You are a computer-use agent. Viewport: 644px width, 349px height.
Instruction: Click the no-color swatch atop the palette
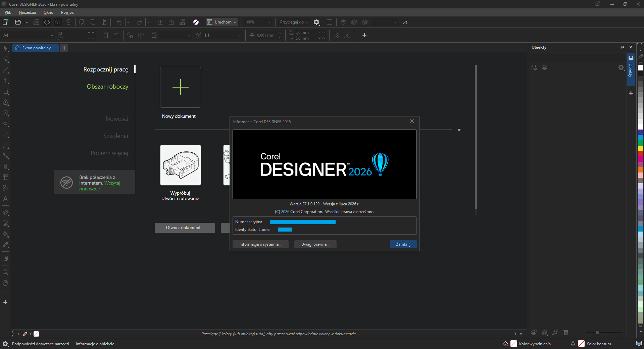641,68
